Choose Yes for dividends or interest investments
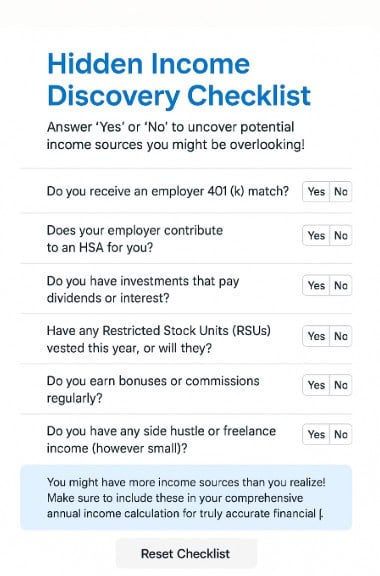380x576 pixels. click(x=316, y=285)
